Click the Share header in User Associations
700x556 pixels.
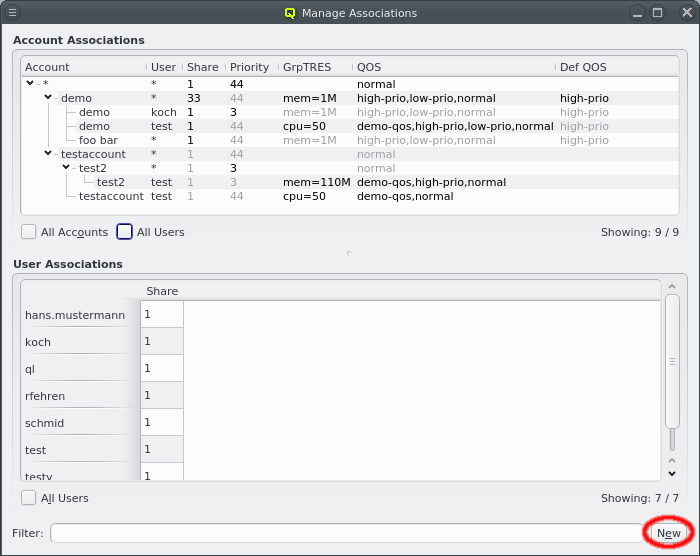coord(162,291)
